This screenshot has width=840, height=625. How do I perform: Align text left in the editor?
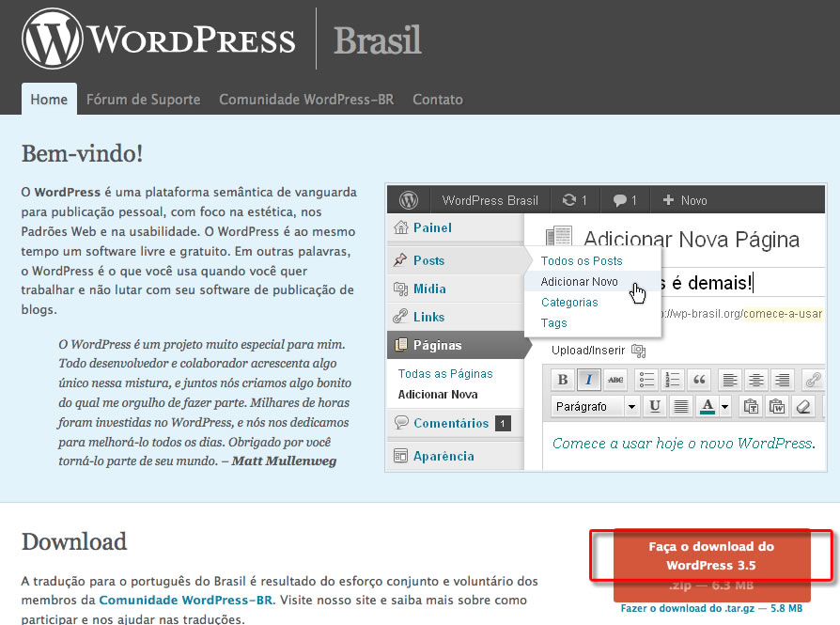click(x=729, y=380)
